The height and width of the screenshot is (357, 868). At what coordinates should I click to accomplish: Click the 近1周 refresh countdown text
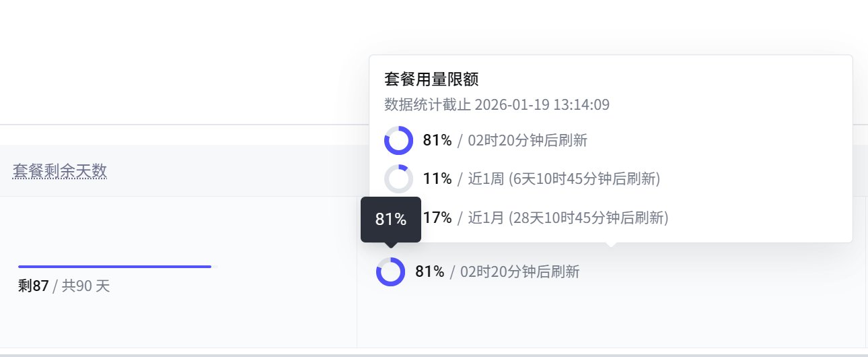[x=564, y=179]
